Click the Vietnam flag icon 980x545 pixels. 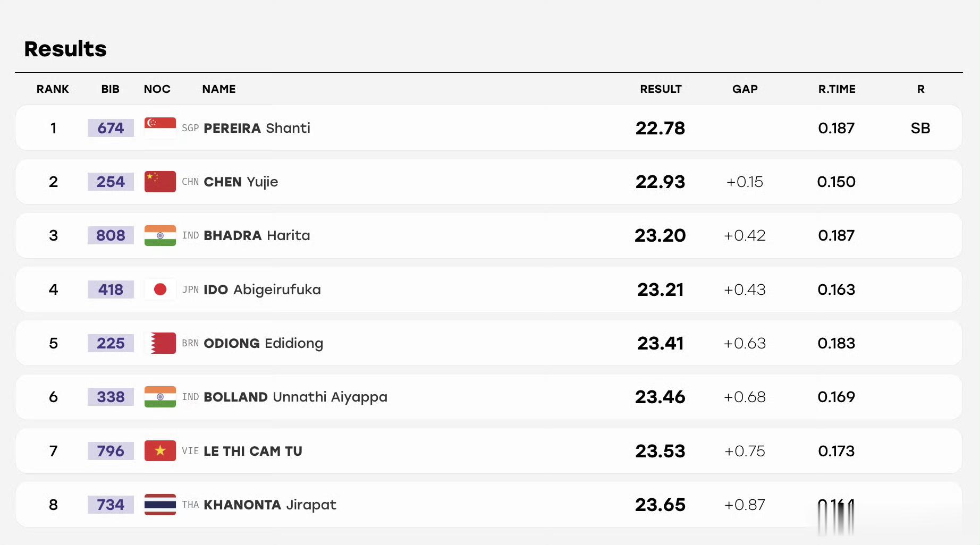(x=160, y=451)
